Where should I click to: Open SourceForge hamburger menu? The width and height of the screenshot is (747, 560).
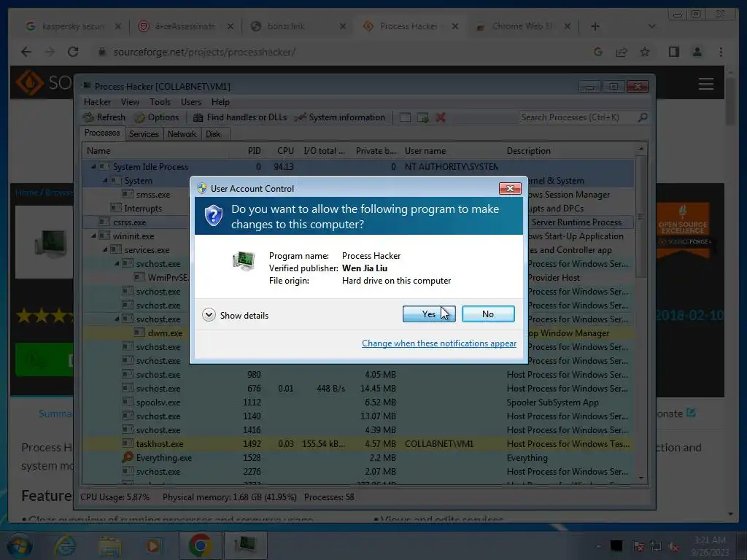pos(706,85)
